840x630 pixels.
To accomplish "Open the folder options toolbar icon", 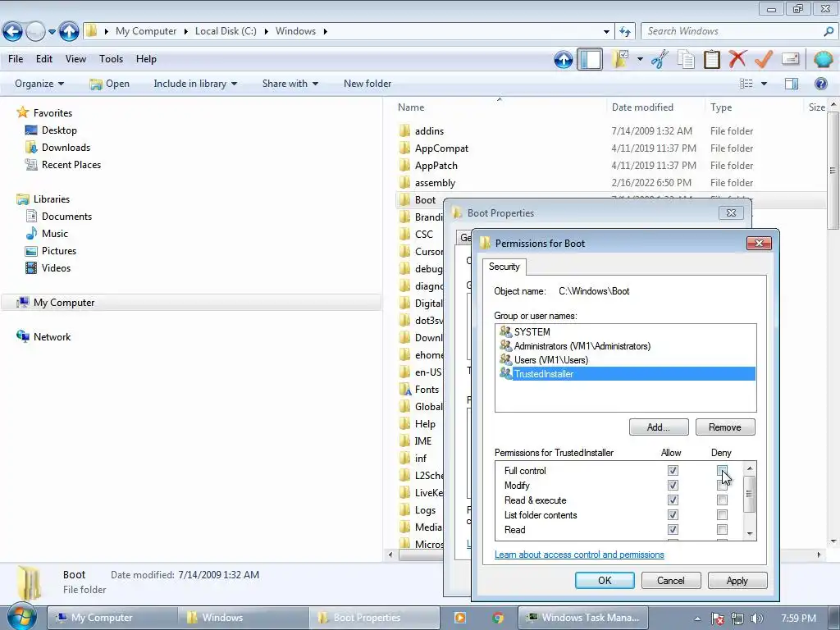I will click(x=621, y=59).
